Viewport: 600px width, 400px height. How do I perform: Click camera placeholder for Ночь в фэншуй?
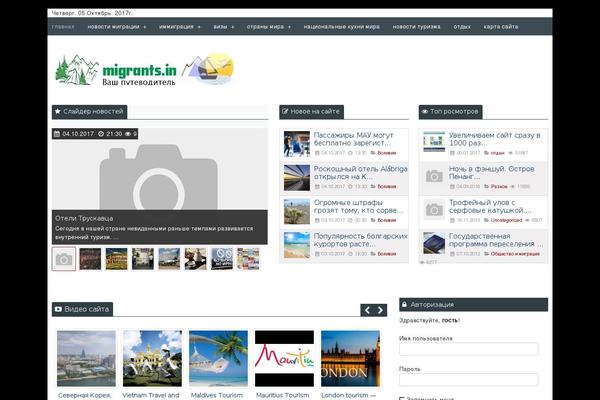434,176
